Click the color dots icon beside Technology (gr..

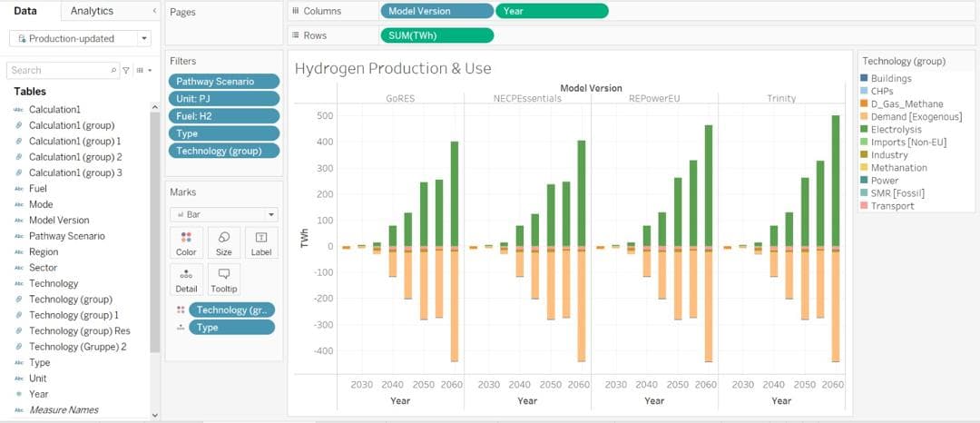(181, 310)
